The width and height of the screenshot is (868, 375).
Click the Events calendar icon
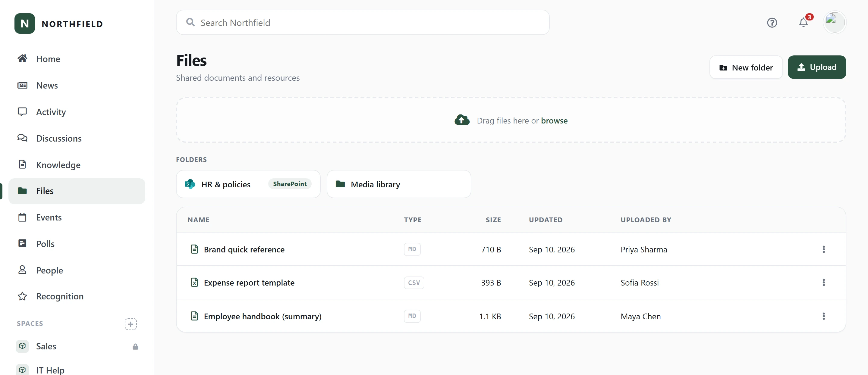point(22,217)
